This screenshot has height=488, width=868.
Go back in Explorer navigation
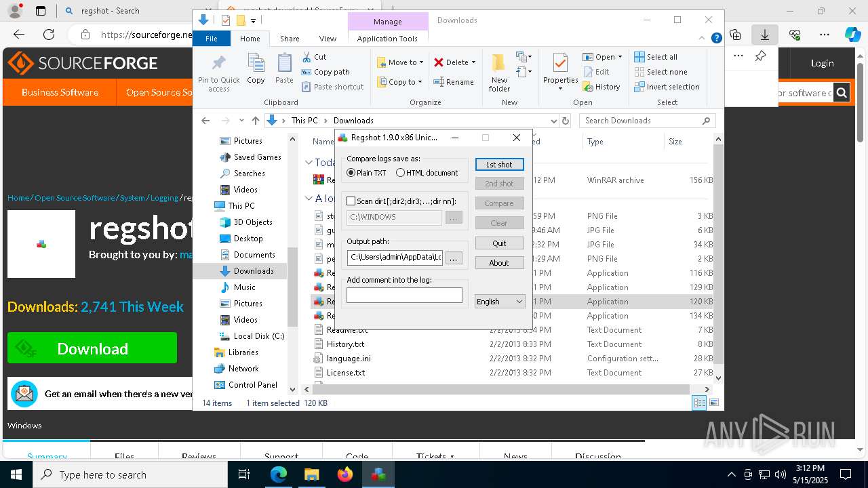tap(205, 121)
